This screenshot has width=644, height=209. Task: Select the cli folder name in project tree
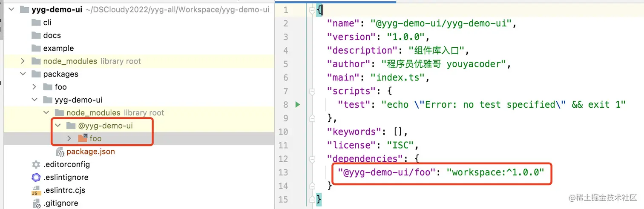(x=47, y=22)
